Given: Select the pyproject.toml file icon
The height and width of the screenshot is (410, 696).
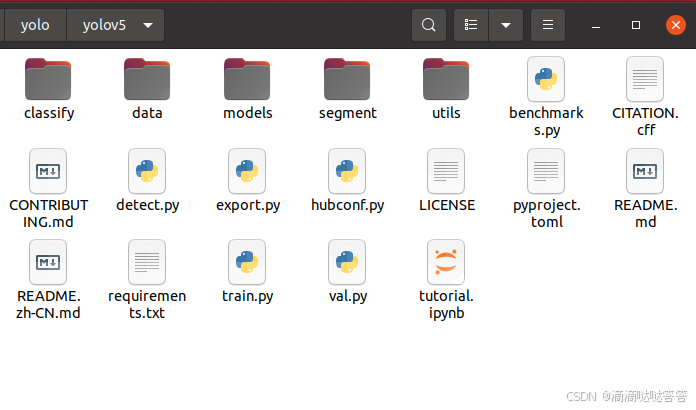Looking at the screenshot, I should pos(546,171).
